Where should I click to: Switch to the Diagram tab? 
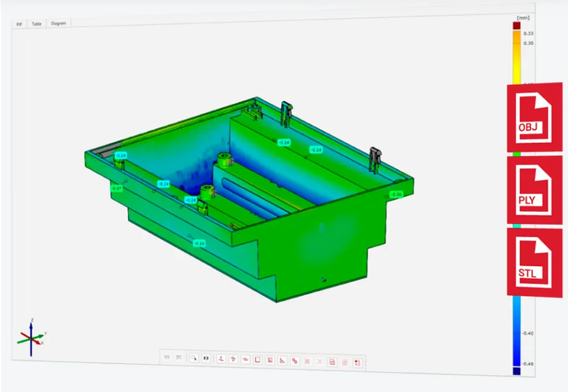(x=59, y=23)
